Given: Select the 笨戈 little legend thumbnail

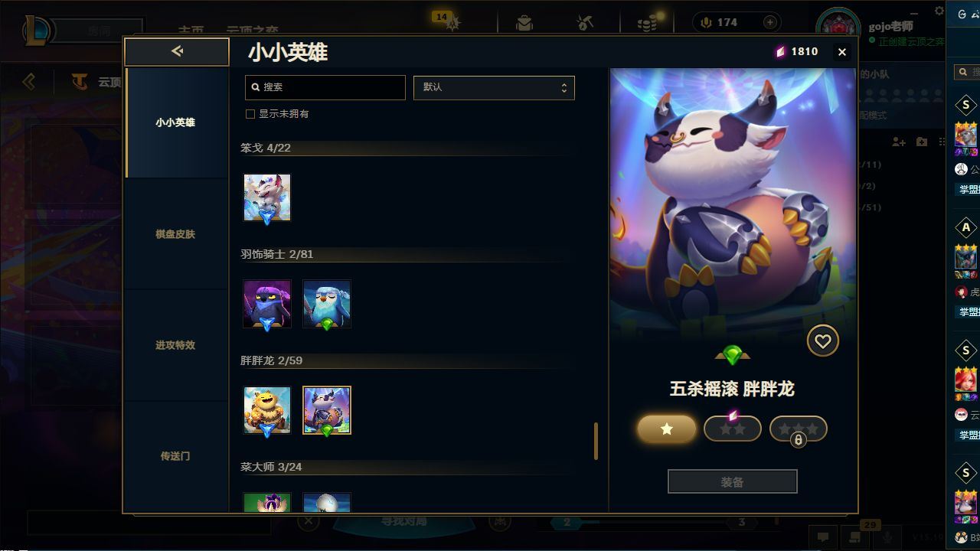Looking at the screenshot, I should (x=267, y=197).
